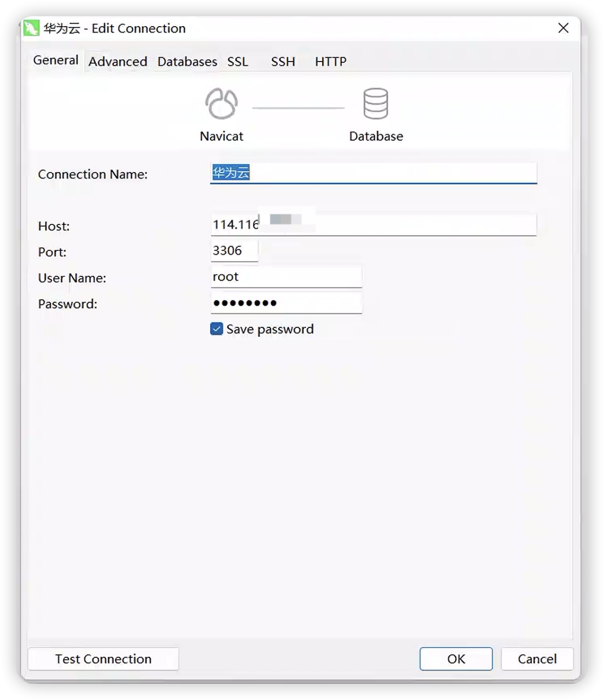The height and width of the screenshot is (700, 604).
Task: Click the Test Connection button
Action: pyautogui.click(x=103, y=659)
